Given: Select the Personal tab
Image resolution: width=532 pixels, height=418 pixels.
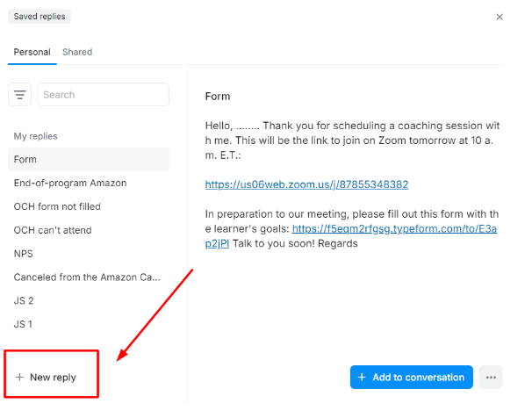Looking at the screenshot, I should point(32,52).
